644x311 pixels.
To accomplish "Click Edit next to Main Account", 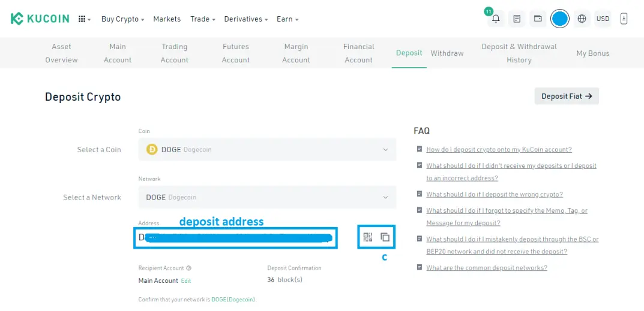I will 186,281.
